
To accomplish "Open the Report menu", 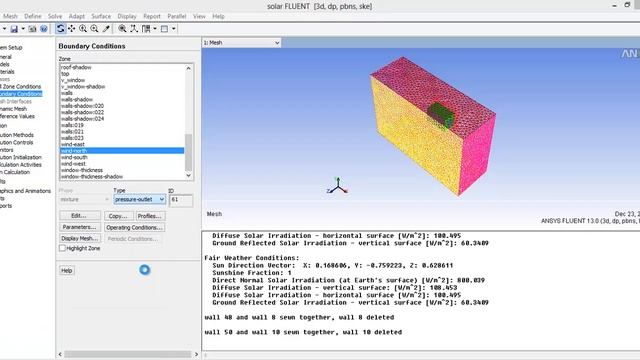I will pyautogui.click(x=152, y=16).
